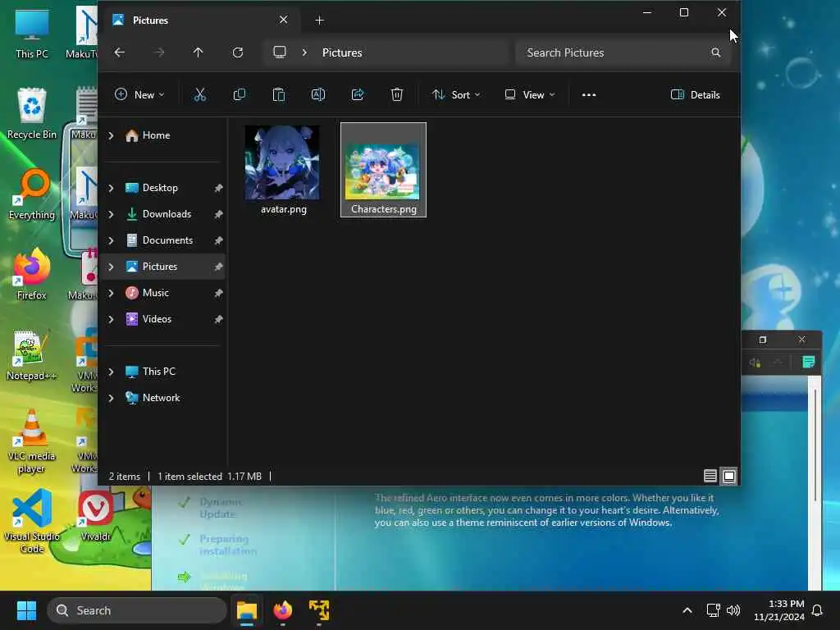The image size is (840, 630).
Task: Expand the Network tree node
Action: [x=111, y=398]
